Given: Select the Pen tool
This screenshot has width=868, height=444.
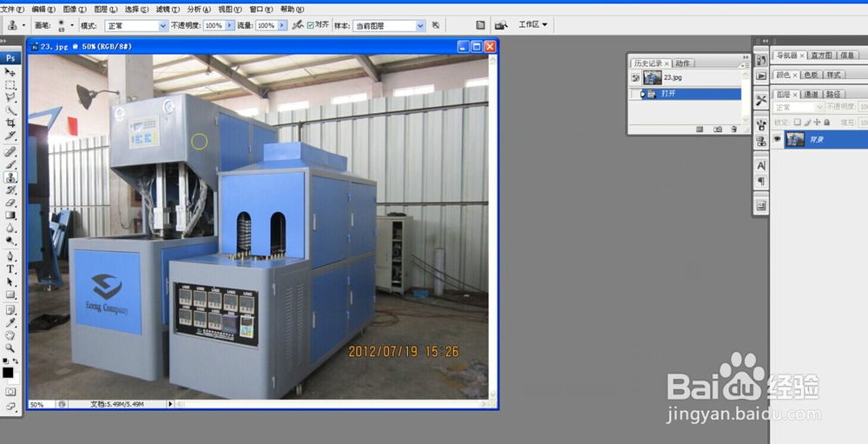Looking at the screenshot, I should pos(10,256).
